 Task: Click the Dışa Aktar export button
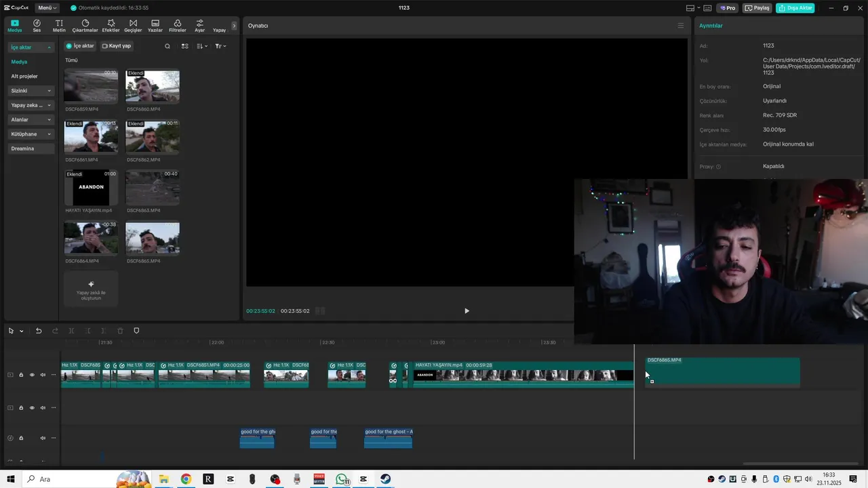pos(795,8)
